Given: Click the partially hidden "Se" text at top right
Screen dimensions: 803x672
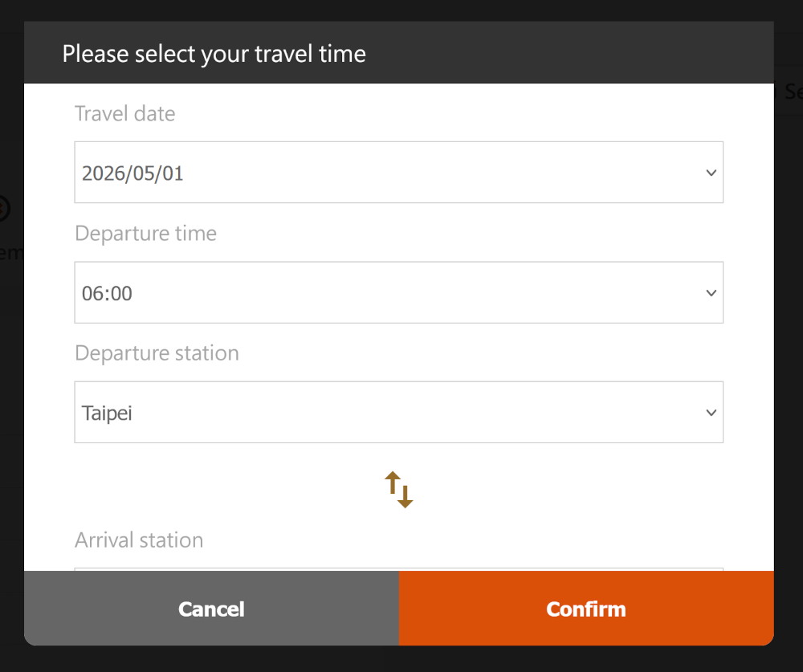Looking at the screenshot, I should (789, 92).
